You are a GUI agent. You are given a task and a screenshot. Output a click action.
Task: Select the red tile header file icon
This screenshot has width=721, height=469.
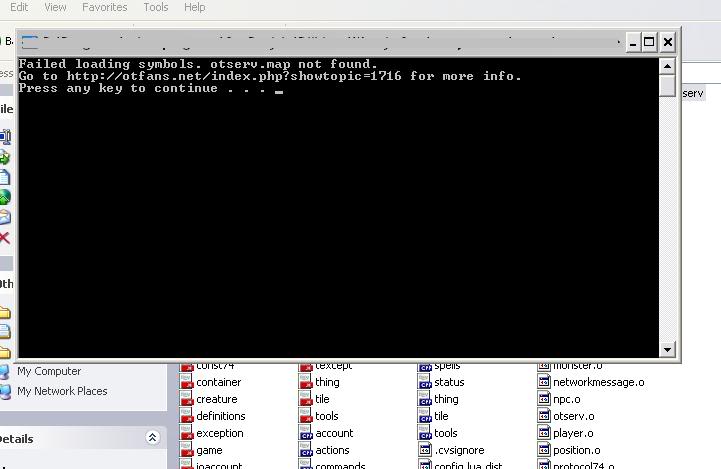click(x=305, y=399)
